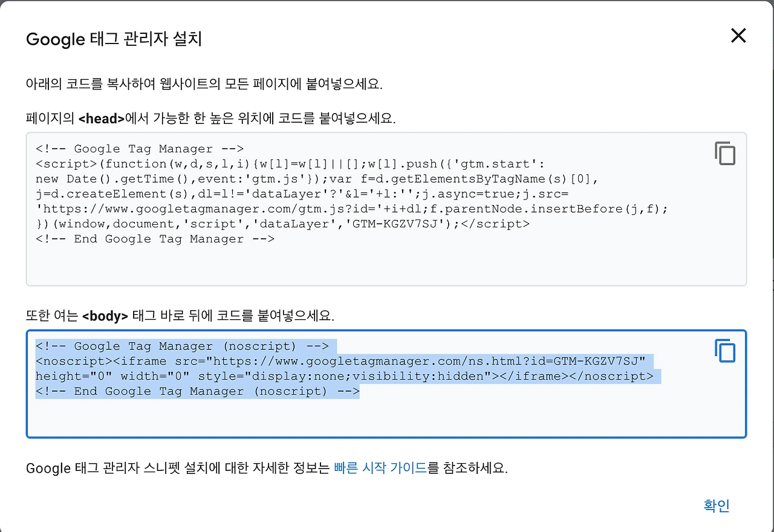
Task: Click inside the head script code box
Action: tap(386, 209)
